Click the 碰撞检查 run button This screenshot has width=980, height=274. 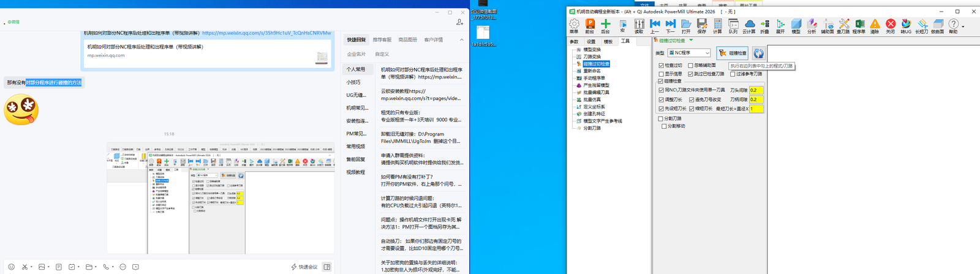tap(733, 53)
